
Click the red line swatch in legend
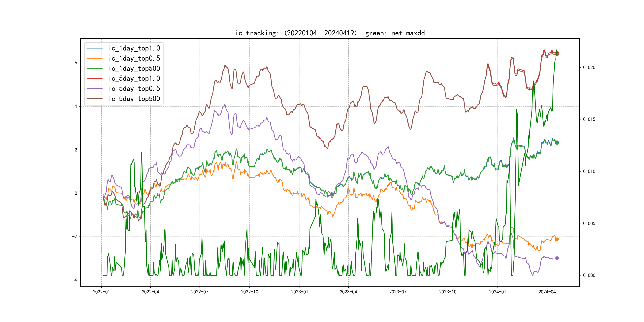pos(95,79)
